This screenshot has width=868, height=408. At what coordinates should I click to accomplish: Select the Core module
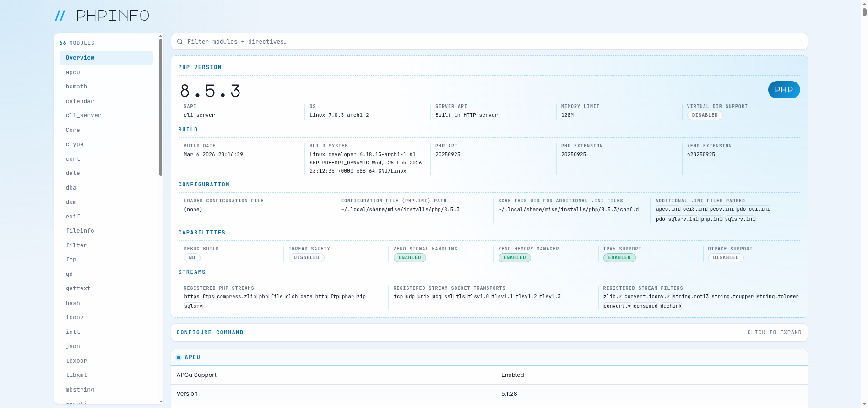pos(106,130)
